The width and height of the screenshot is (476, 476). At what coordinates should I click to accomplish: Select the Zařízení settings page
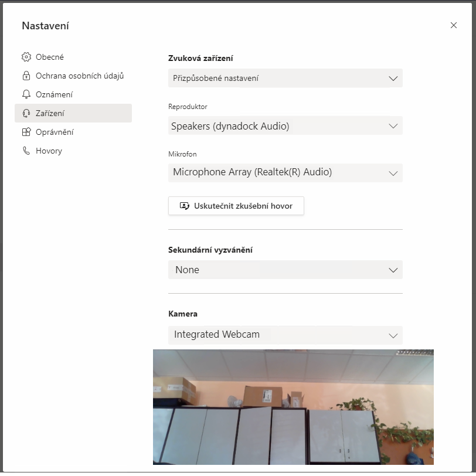coord(73,113)
